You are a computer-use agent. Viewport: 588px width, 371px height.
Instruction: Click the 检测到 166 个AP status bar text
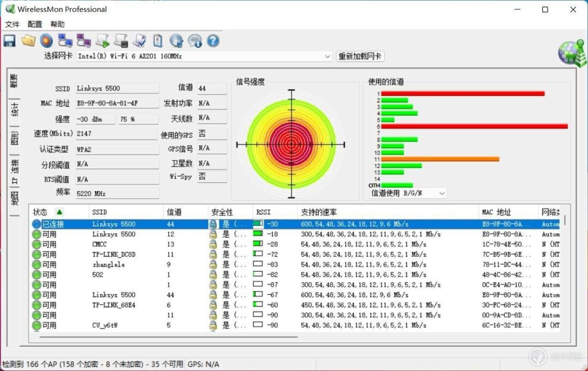point(93,364)
